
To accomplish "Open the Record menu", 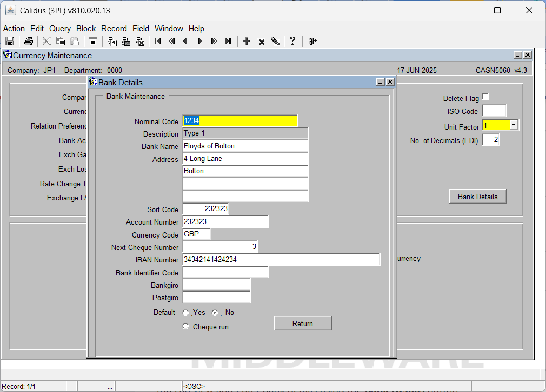I will [x=114, y=29].
